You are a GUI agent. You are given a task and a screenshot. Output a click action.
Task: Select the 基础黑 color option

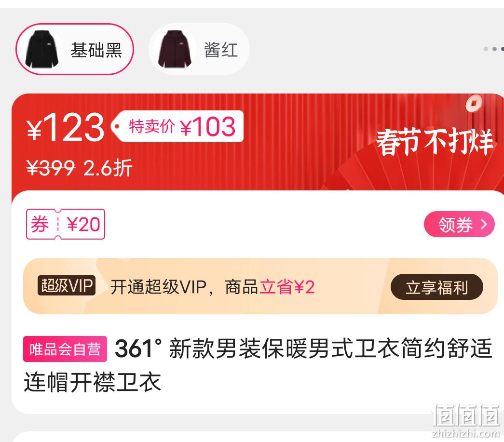click(x=75, y=49)
